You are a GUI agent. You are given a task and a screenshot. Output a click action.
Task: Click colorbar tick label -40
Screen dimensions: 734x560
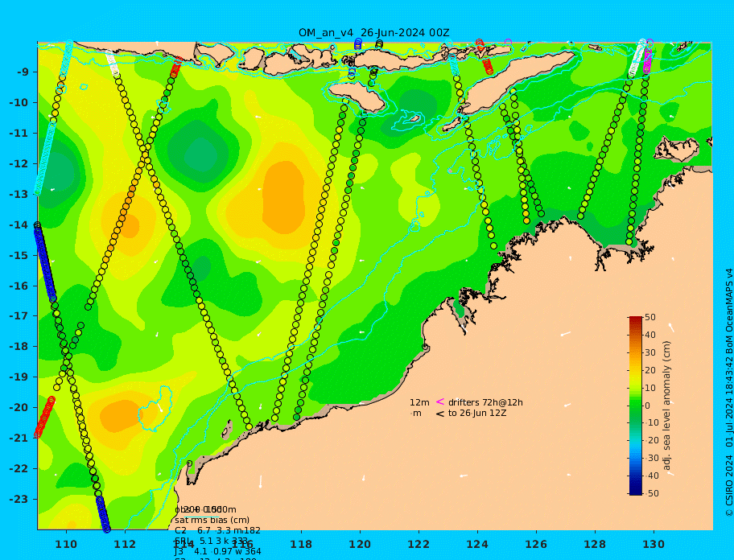coord(652,476)
